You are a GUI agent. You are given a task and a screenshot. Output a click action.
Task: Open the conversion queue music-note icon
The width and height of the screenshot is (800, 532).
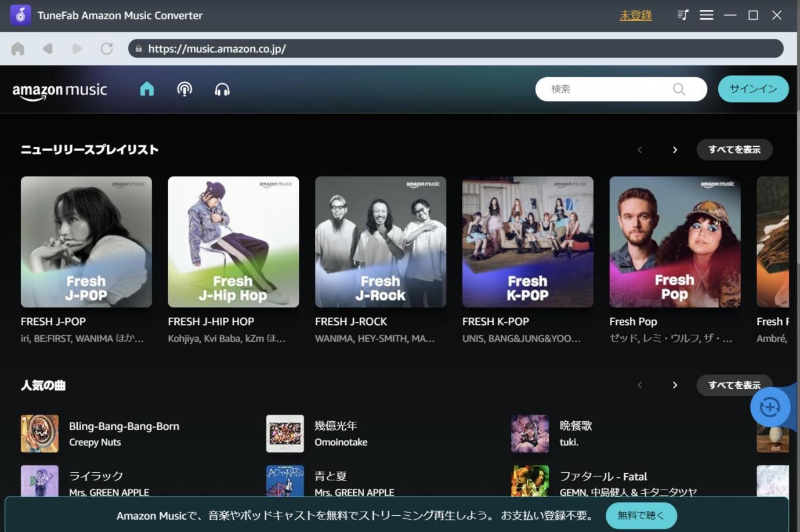tap(683, 15)
